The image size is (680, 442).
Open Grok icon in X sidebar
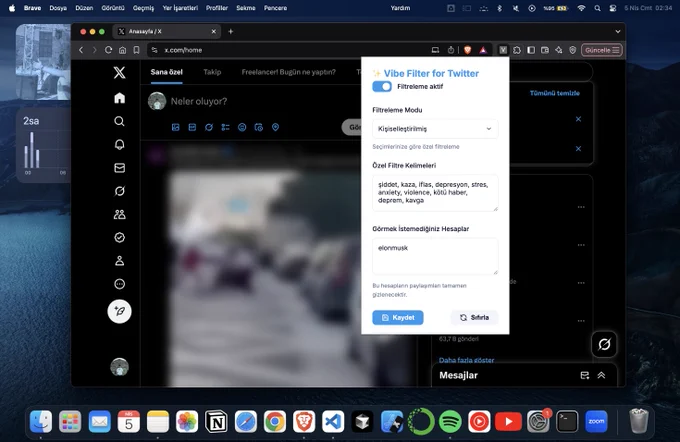pyautogui.click(x=120, y=191)
